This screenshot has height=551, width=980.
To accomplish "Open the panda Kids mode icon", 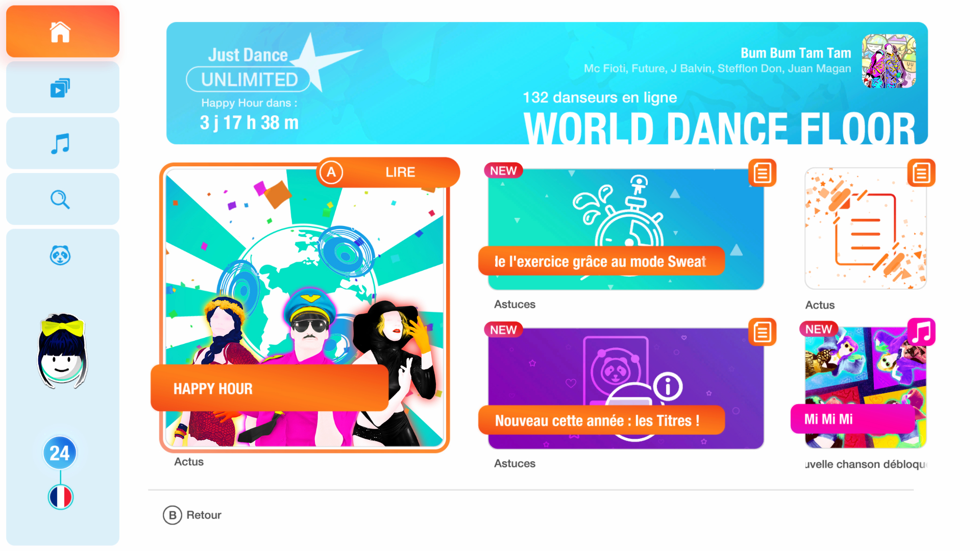I will [x=60, y=255].
